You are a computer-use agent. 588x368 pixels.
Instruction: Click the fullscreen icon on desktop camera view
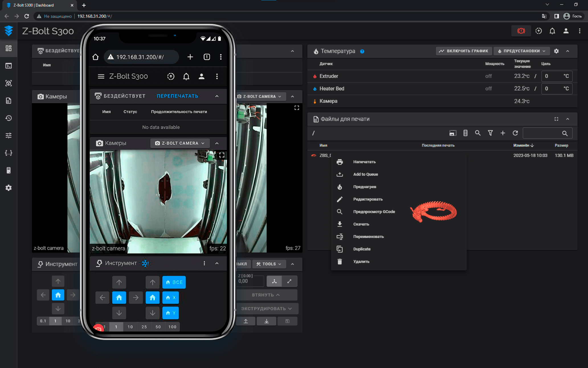[297, 108]
